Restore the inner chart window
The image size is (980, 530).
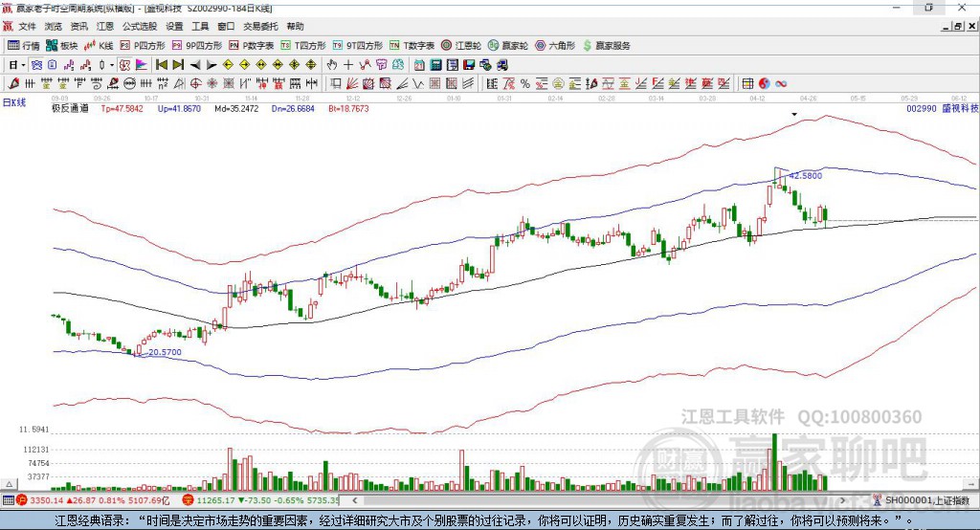tap(958, 26)
